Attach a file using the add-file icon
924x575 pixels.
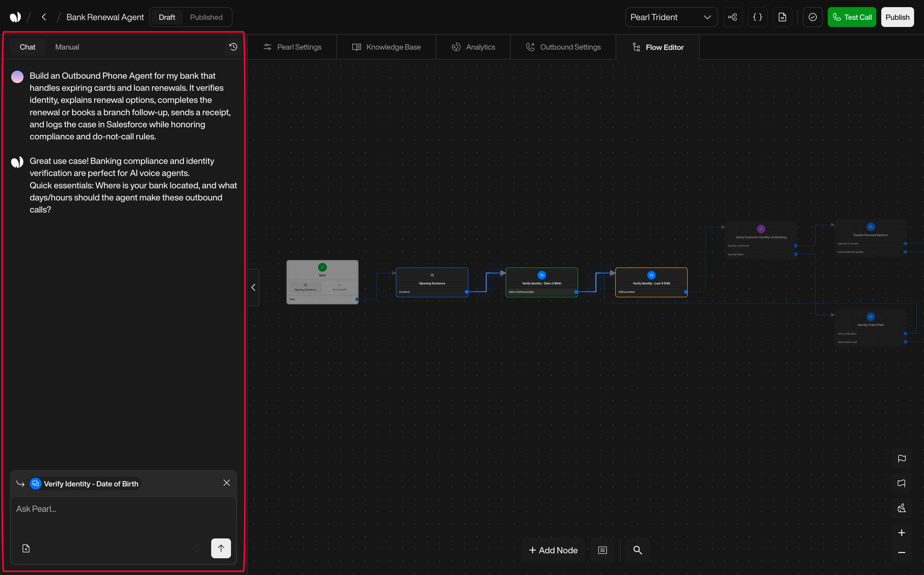click(25, 548)
